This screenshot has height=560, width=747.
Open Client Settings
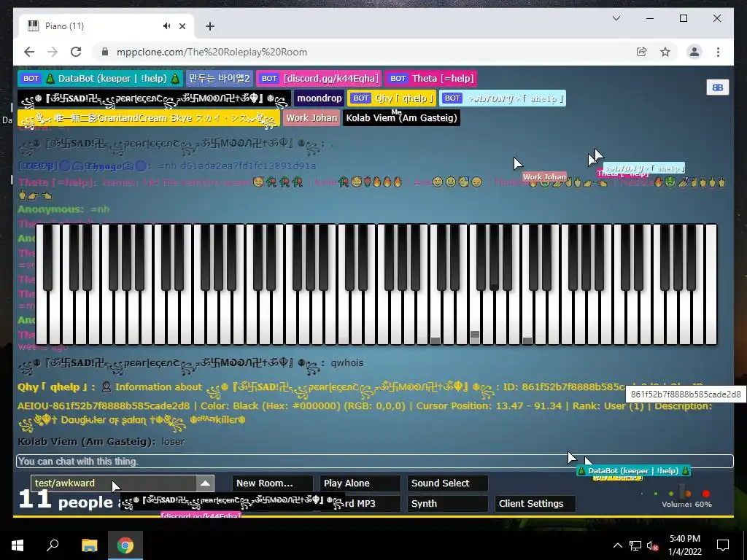535,504
